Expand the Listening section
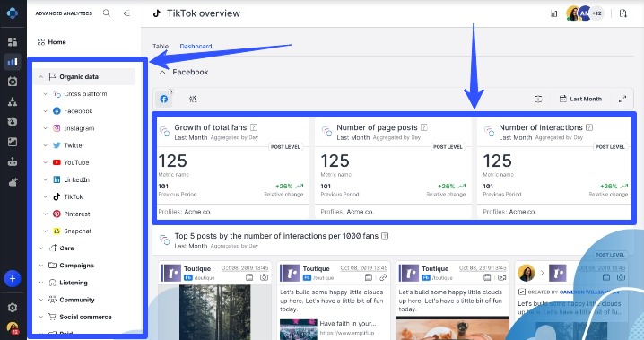The height and width of the screenshot is (340, 644). [x=41, y=283]
